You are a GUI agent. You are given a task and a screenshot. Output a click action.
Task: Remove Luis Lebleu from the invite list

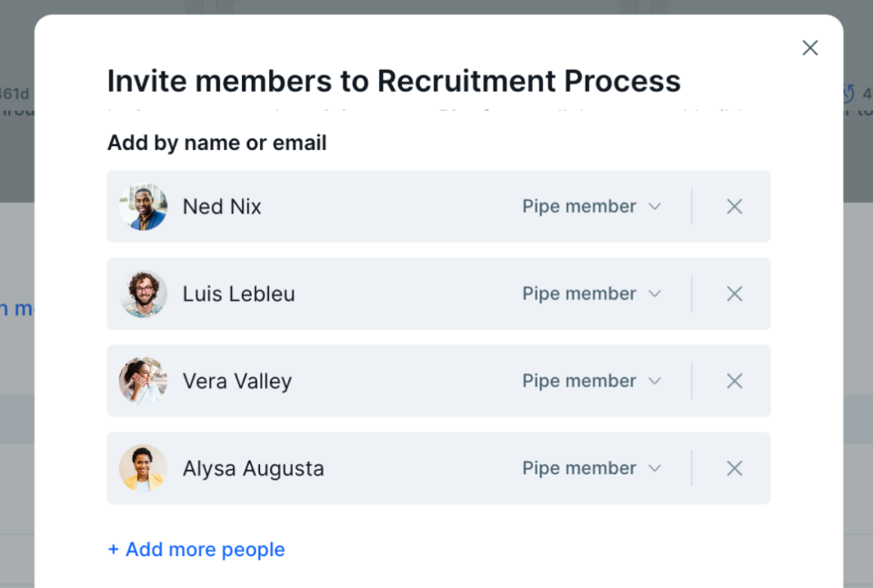pos(734,294)
